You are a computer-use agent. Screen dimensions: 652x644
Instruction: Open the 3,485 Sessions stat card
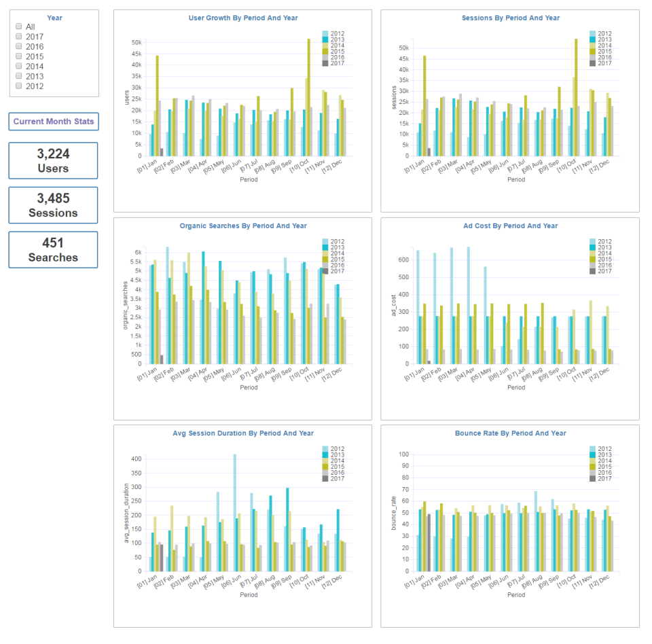(53, 205)
